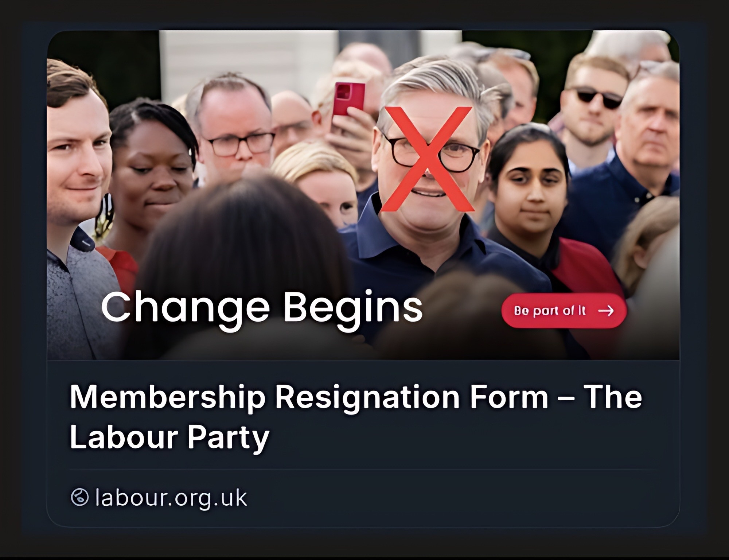Click the word "Membership" in the card title
This screenshot has width=729, height=560.
click(x=168, y=397)
